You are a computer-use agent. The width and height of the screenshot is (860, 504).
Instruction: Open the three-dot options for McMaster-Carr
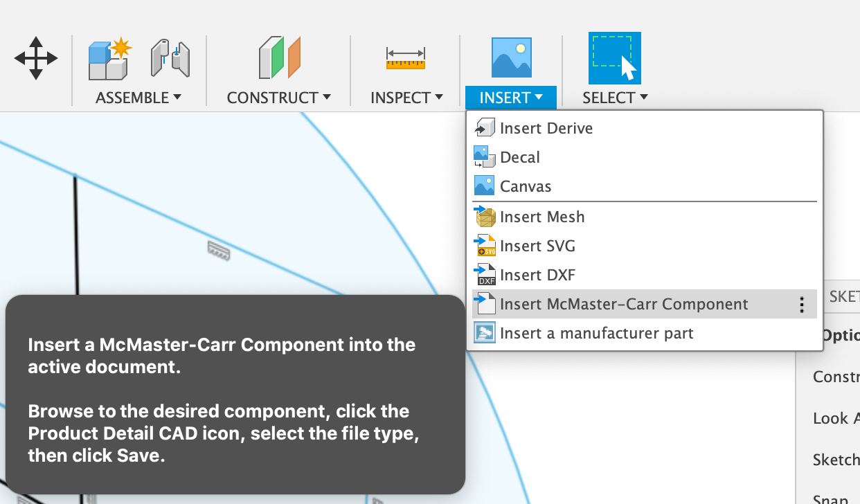click(801, 305)
